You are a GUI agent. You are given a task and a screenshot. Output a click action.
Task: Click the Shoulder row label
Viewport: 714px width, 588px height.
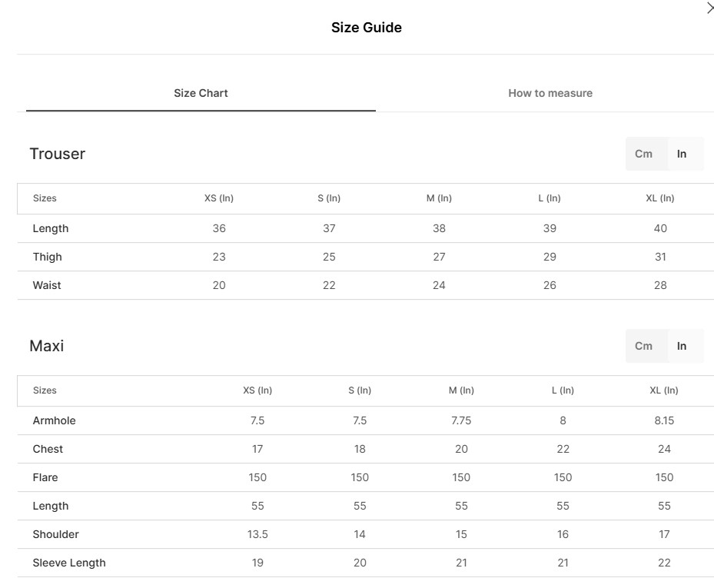[x=55, y=534]
